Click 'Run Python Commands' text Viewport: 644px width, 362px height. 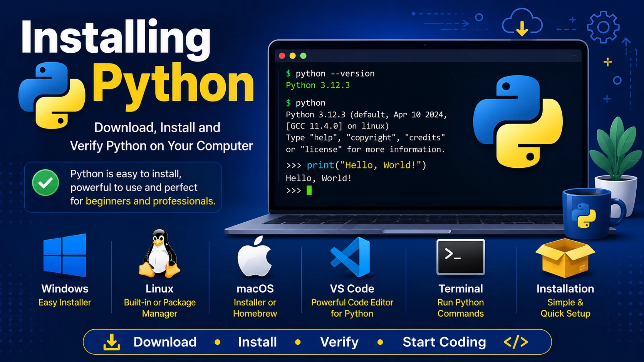pyautogui.click(x=461, y=308)
